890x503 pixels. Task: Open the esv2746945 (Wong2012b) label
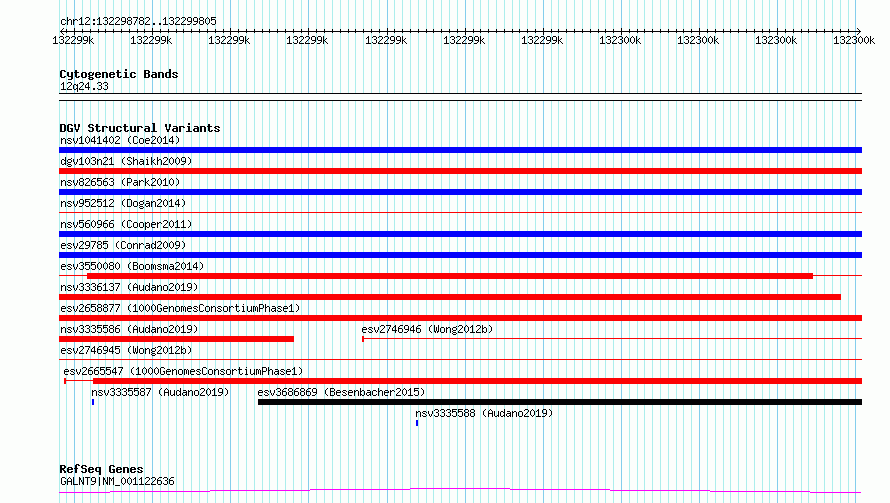[x=126, y=350]
